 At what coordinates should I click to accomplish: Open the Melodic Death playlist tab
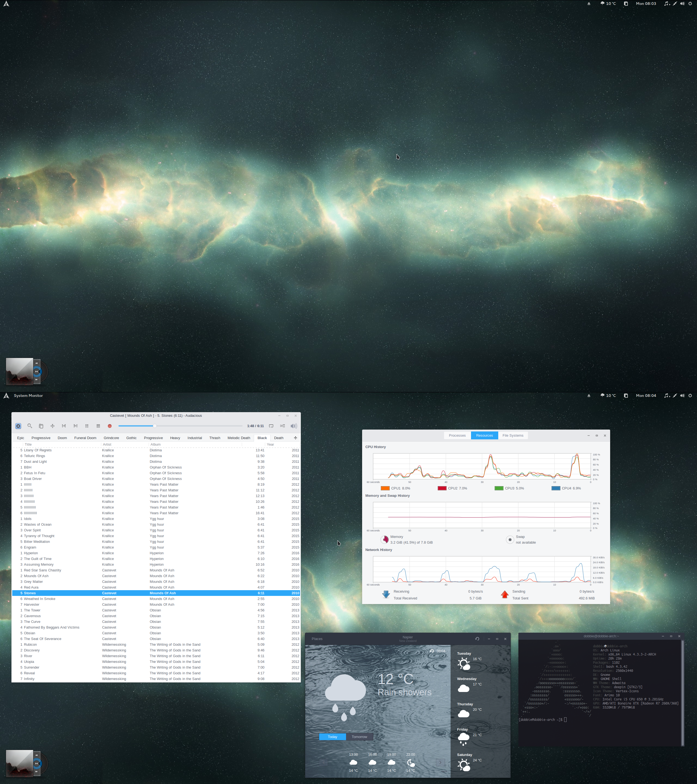click(239, 438)
